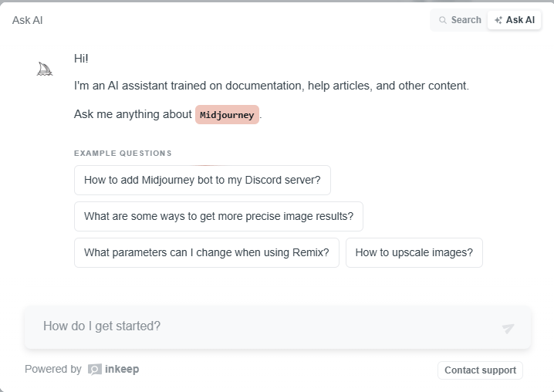Viewport: 554px width, 392px height.
Task: Click the paper plane send icon
Action: (508, 328)
